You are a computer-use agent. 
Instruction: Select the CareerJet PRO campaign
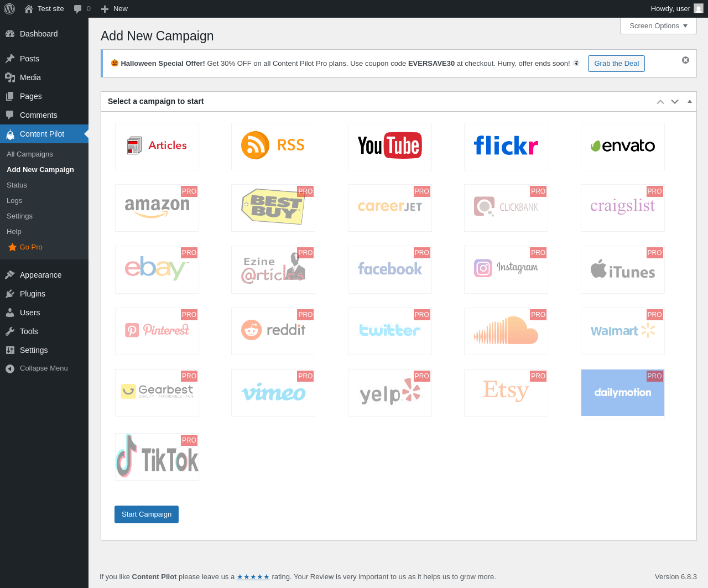[390, 208]
